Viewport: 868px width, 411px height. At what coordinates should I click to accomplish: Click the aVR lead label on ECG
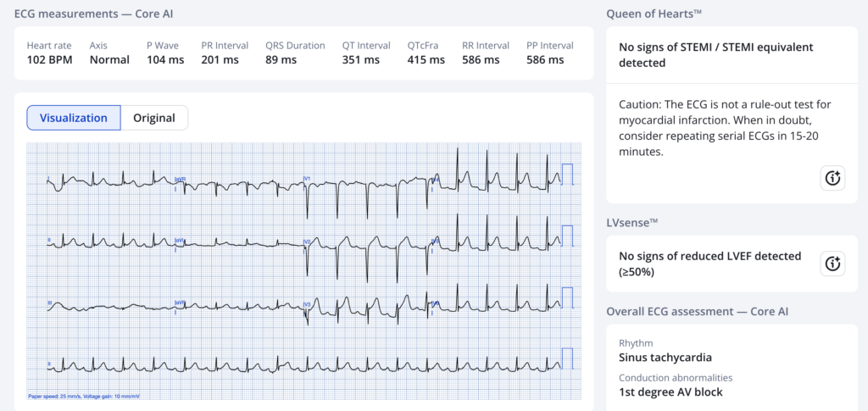179,180
